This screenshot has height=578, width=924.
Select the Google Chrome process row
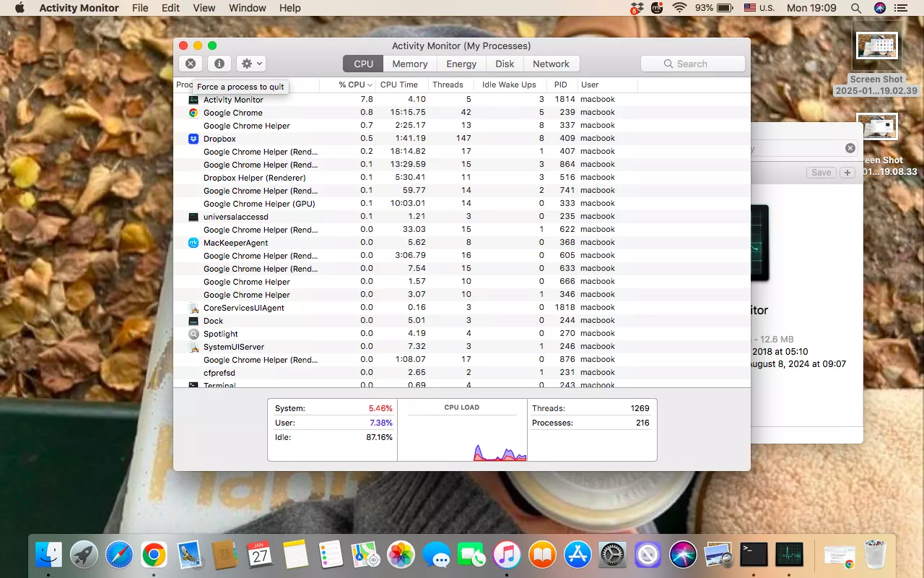click(232, 113)
